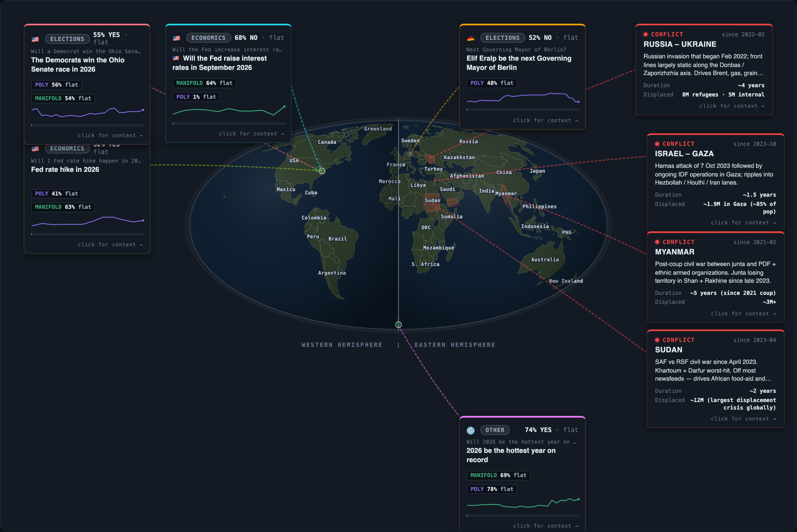The width and height of the screenshot is (797, 532).
Task: Click the globe icon on the hottest year card
Action: click(x=470, y=430)
